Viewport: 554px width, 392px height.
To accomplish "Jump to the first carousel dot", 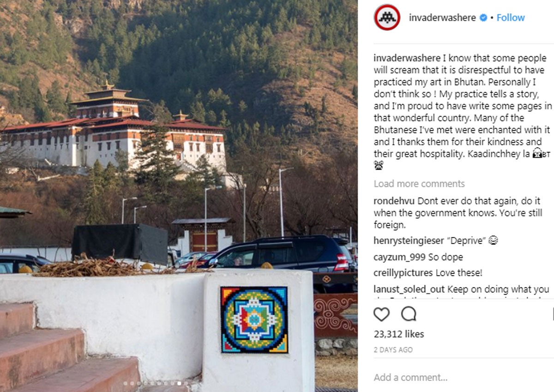I will tap(125, 383).
